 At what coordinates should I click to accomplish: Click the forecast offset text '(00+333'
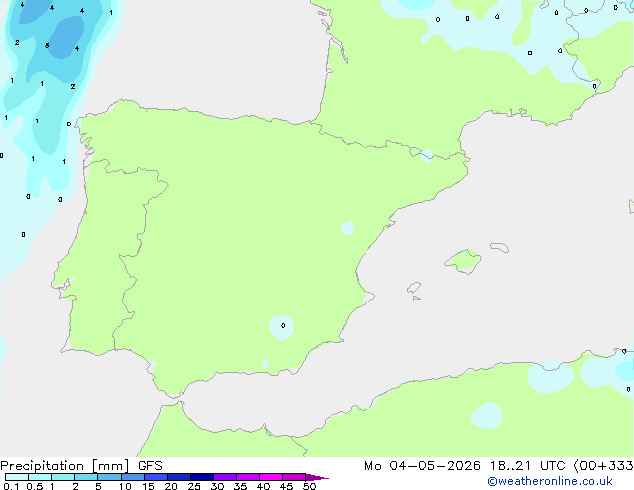coord(603,466)
